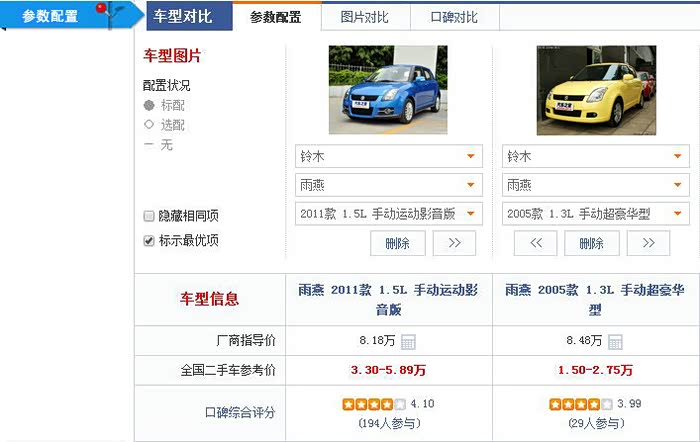Image resolution: width=700 pixels, height=442 pixels.
Task: Click << button under the yellow car
Action: click(x=535, y=243)
